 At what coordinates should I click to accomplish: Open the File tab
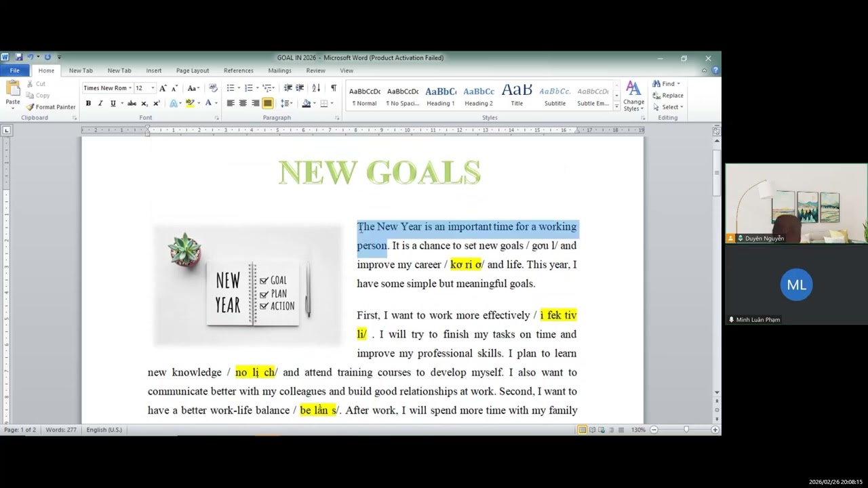click(x=14, y=70)
